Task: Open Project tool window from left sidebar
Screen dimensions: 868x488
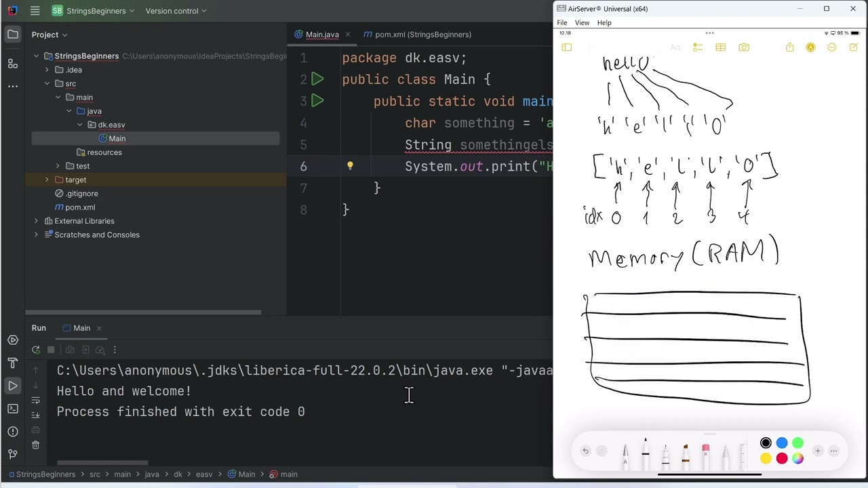Action: [x=13, y=35]
